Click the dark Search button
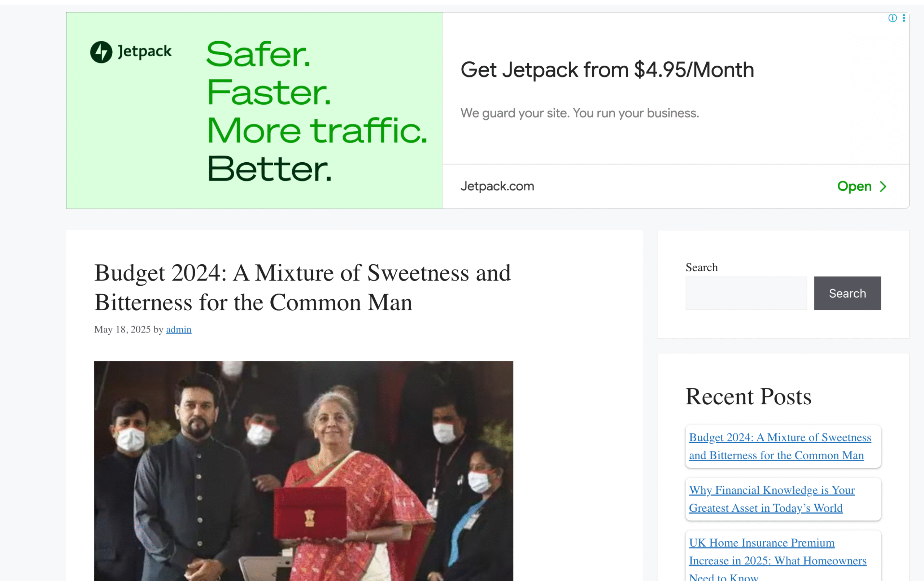 (847, 293)
